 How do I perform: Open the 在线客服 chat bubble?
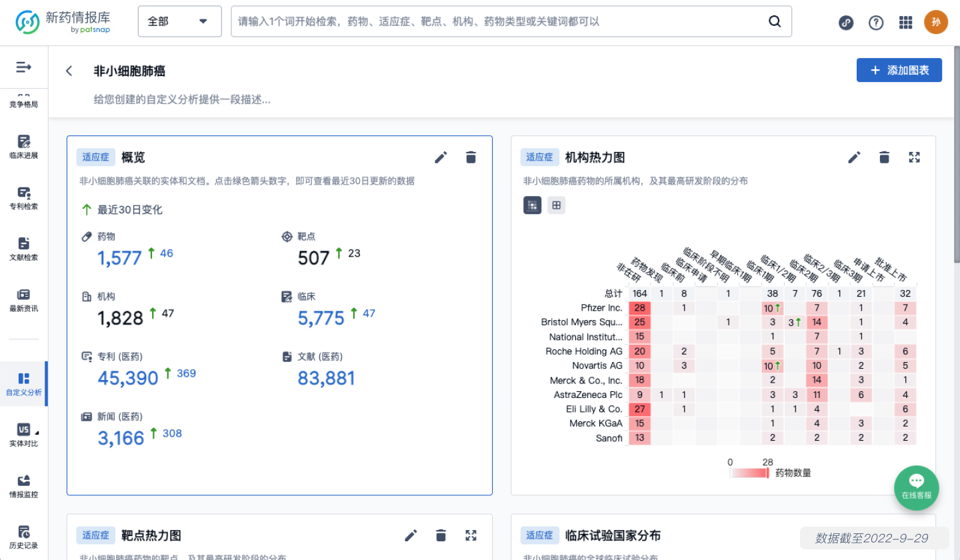916,488
